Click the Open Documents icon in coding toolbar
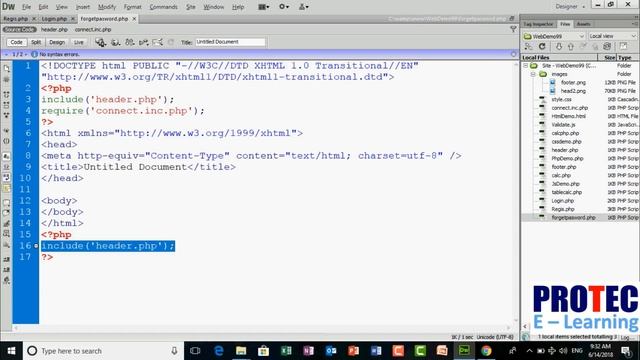 pyautogui.click(x=7, y=69)
